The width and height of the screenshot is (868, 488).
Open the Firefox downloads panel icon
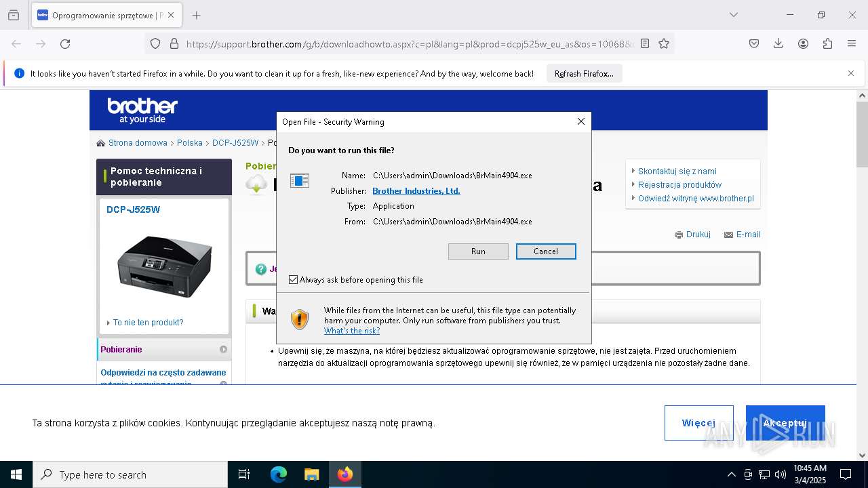point(778,43)
